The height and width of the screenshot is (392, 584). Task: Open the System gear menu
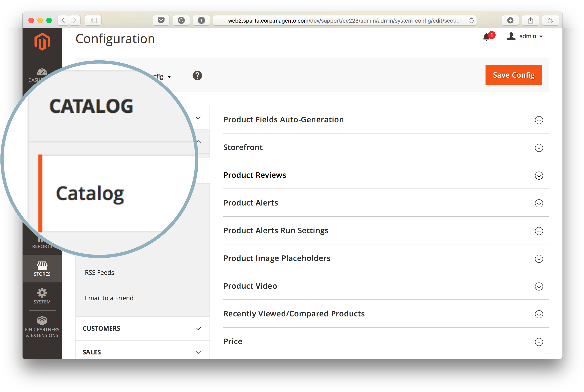point(42,296)
